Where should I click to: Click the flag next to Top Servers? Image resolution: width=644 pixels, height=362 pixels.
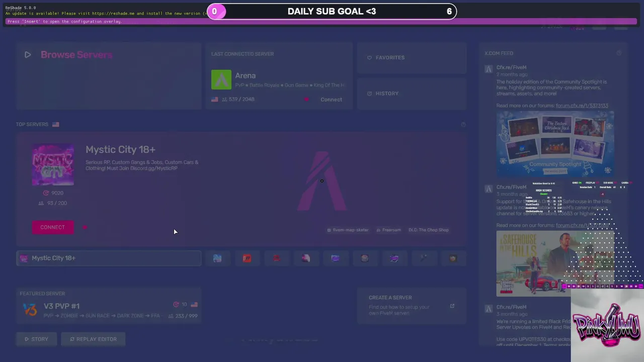click(x=55, y=124)
